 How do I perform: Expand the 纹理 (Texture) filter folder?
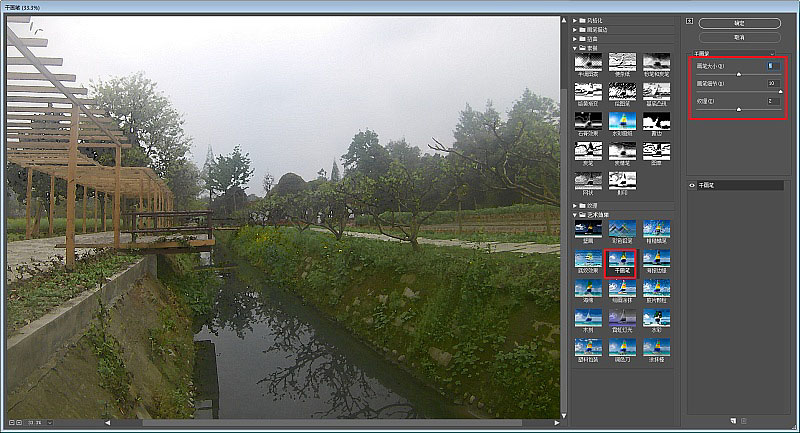coord(575,206)
